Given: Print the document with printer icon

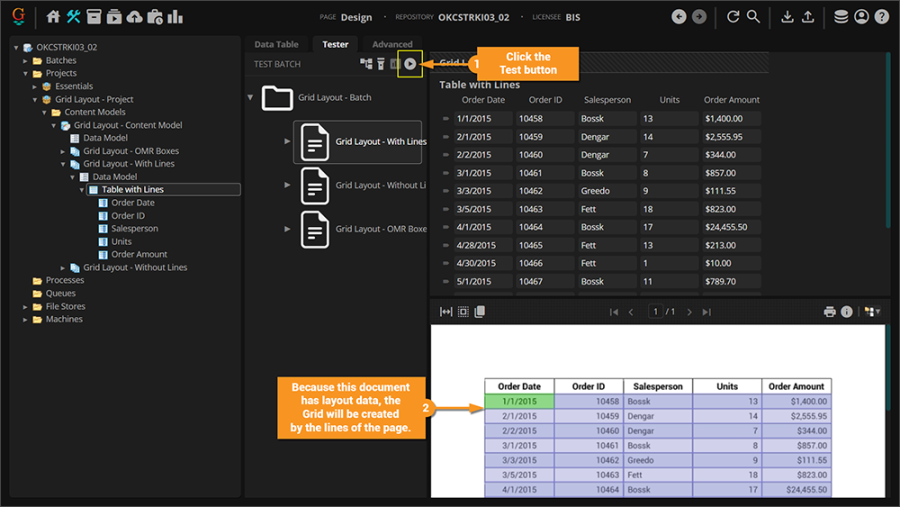Looking at the screenshot, I should (829, 312).
